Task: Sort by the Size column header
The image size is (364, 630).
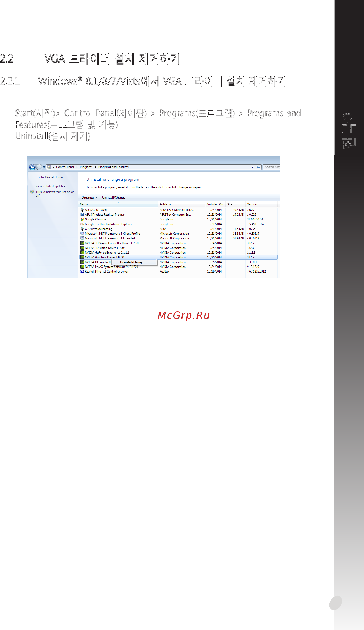Action: coord(235,204)
